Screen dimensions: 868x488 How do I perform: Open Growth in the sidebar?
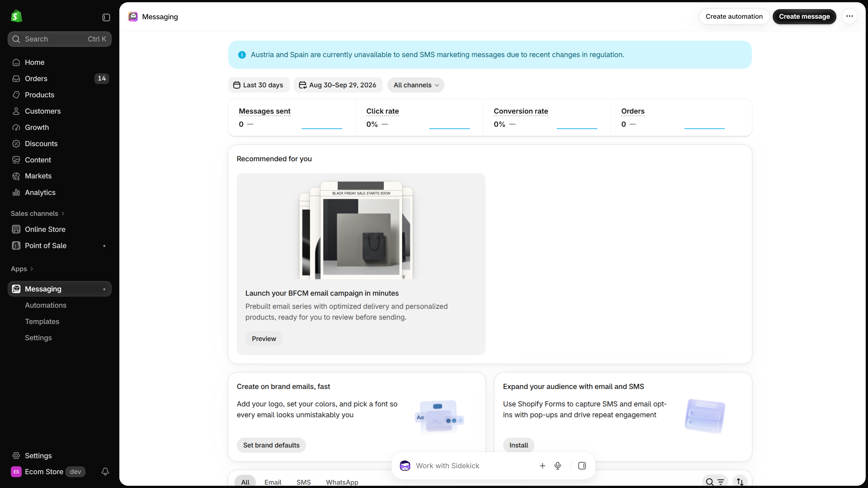tap(60, 127)
